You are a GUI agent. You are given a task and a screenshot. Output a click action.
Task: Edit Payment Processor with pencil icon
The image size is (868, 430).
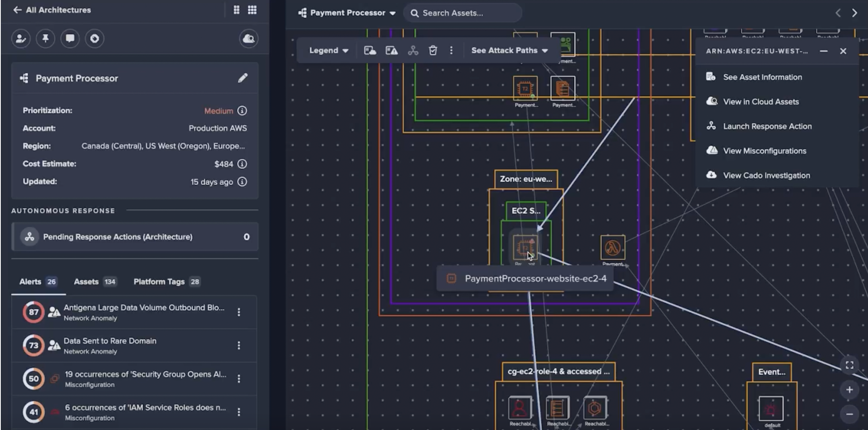tap(243, 78)
